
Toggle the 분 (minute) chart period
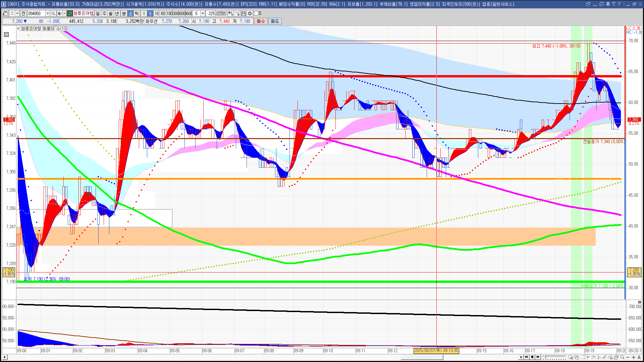pyautogui.click(x=124, y=13)
